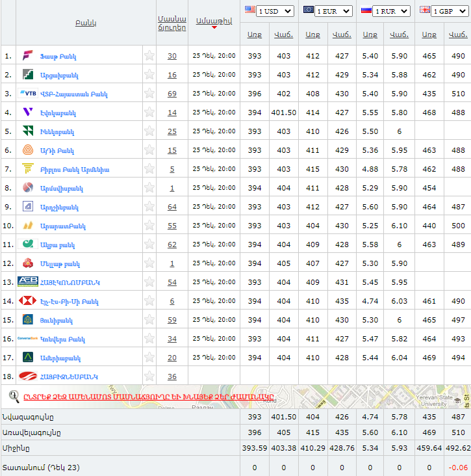Open the 1 USD currency dropdown
471x476 pixels.
(x=275, y=11)
